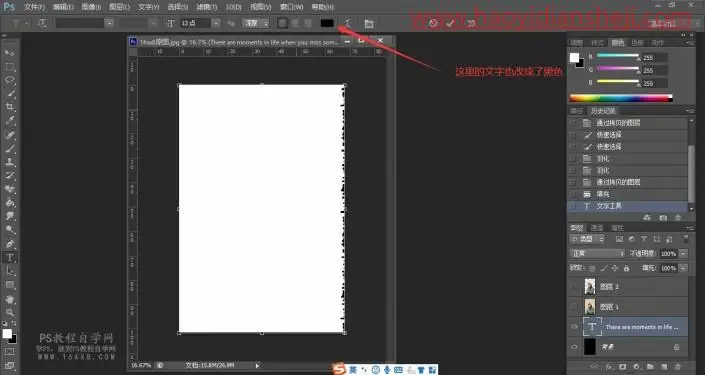Open the 文件(F) menu
The height and width of the screenshot is (375, 705).
pos(35,7)
